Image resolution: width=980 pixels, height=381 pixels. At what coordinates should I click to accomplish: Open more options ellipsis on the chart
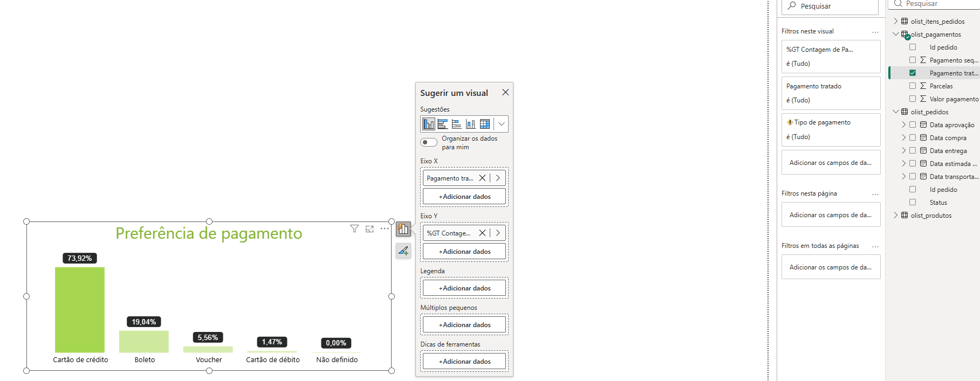point(385,229)
